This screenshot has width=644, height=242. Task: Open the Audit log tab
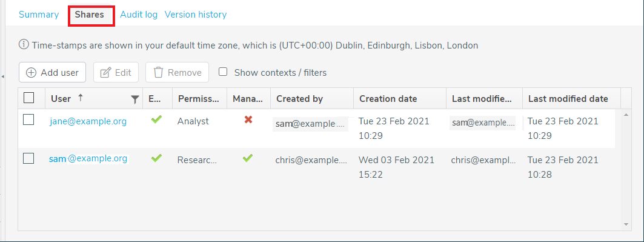(x=138, y=15)
